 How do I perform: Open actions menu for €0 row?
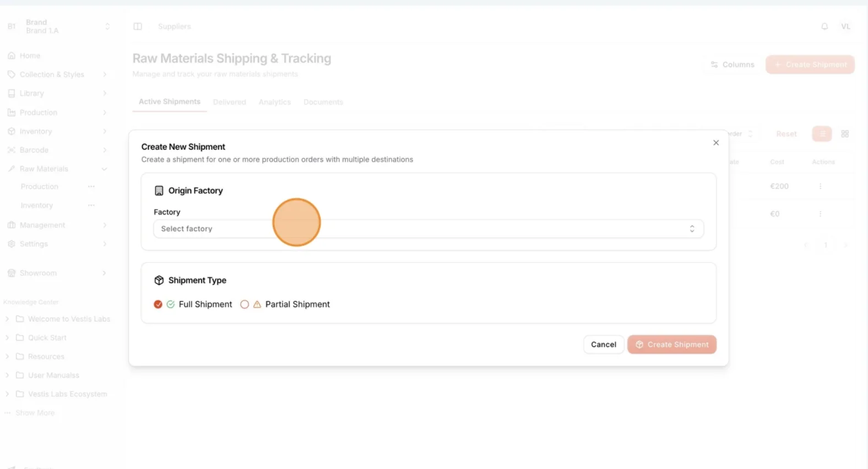point(821,214)
